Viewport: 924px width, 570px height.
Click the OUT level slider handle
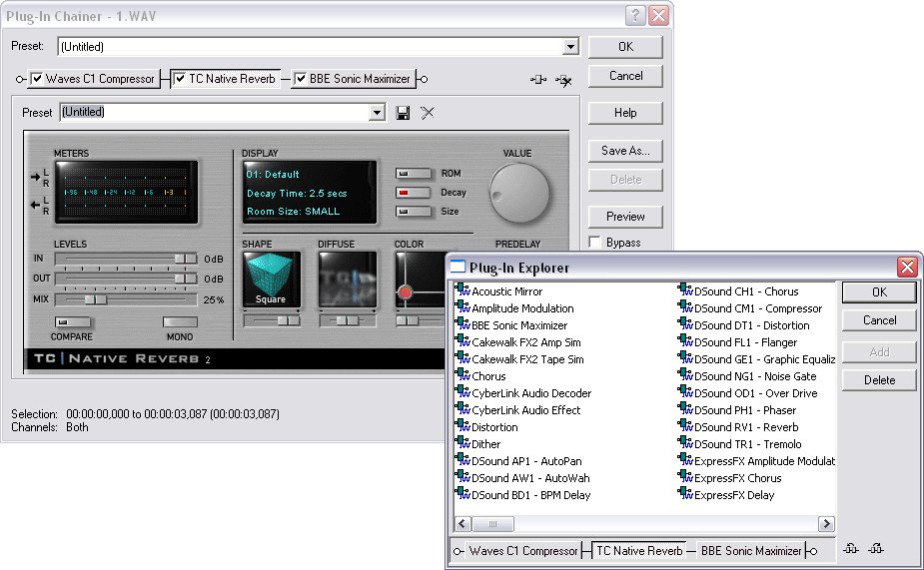coord(186,279)
